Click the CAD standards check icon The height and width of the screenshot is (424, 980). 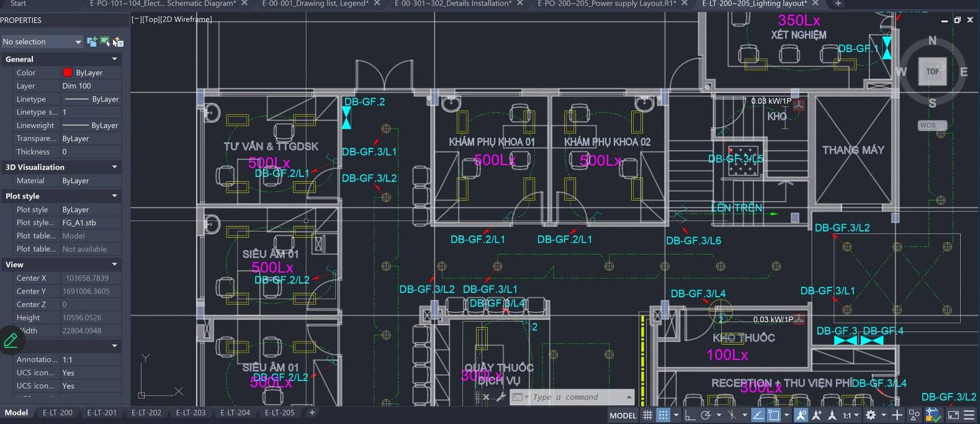[933, 415]
